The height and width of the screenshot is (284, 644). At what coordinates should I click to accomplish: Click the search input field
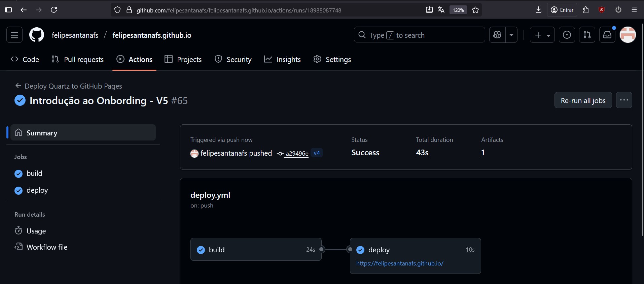pos(419,35)
